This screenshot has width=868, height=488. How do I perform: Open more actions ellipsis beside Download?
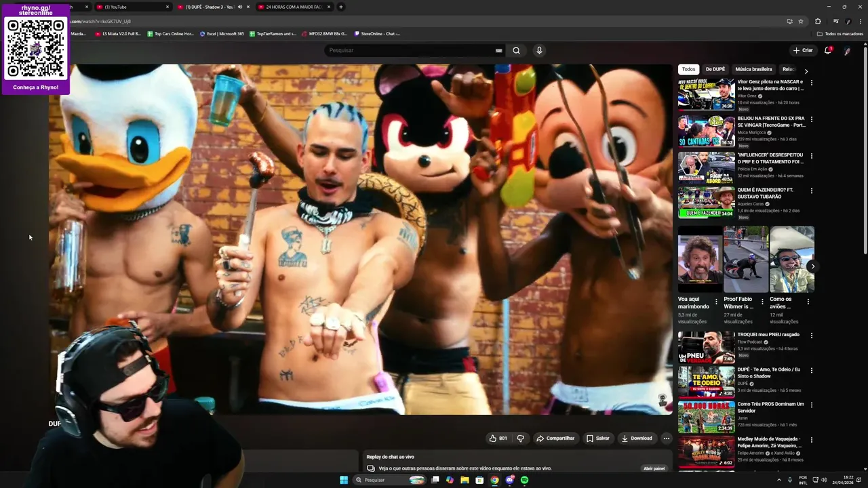click(666, 439)
